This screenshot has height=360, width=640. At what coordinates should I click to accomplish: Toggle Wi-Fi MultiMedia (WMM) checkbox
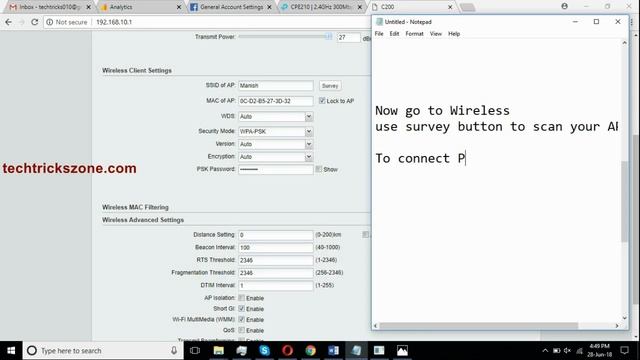(242, 319)
